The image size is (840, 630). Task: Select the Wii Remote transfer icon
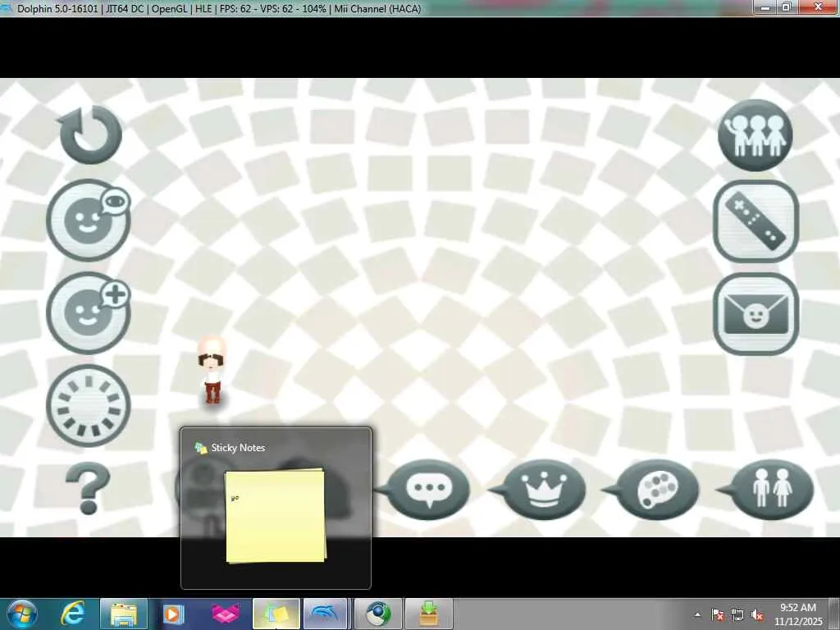756,221
